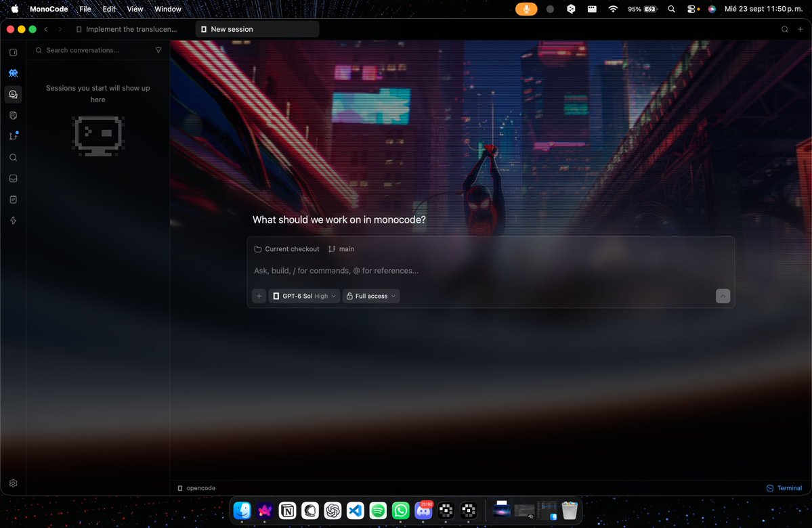The image size is (812, 528).
Task: Select the conversations chat bubbles icon
Action: tap(14, 94)
